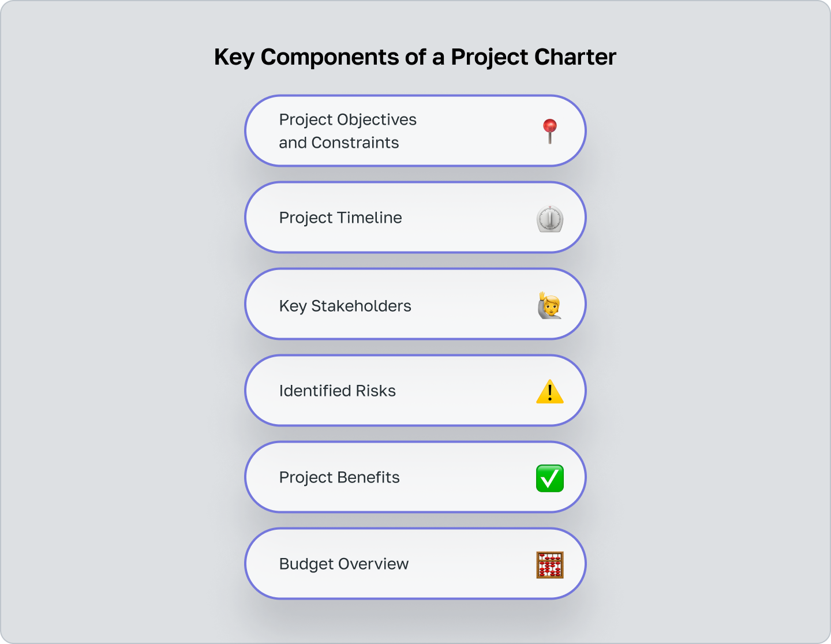The width and height of the screenshot is (831, 644).
Task: Click the "Project Benefits" text label
Action: [339, 477]
